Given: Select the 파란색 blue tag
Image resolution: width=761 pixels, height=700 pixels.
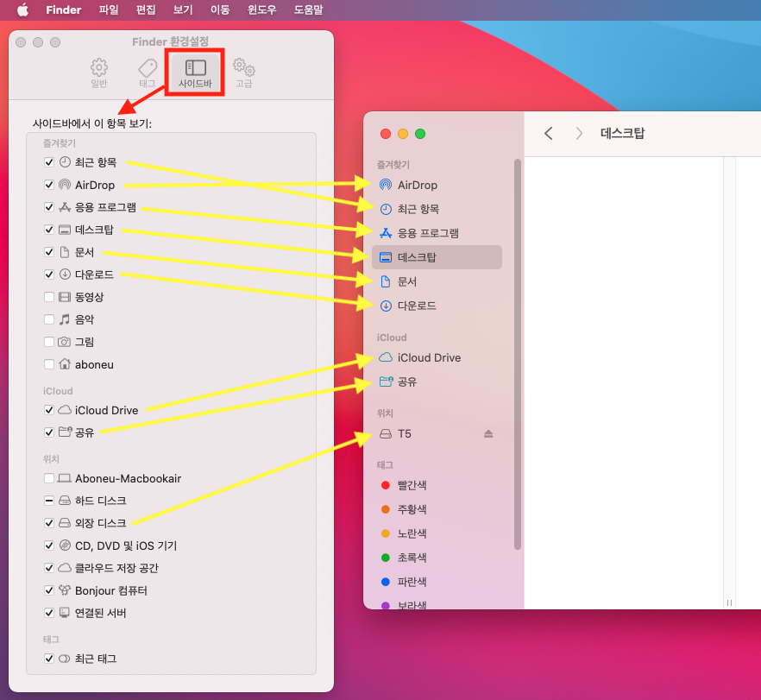Looking at the screenshot, I should [437, 582].
